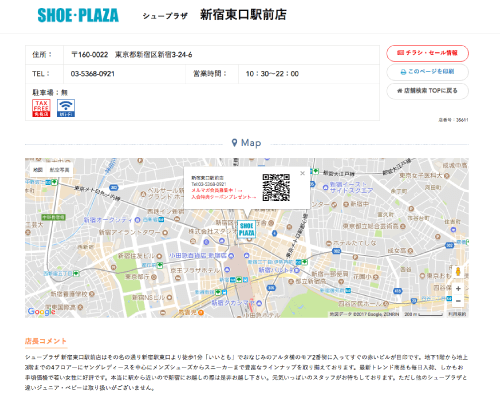Zoom out the map with minus button

point(458,301)
